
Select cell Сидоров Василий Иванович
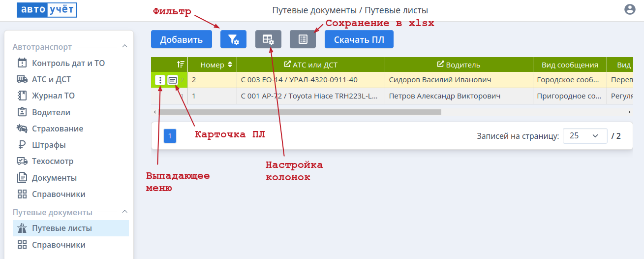click(x=459, y=80)
